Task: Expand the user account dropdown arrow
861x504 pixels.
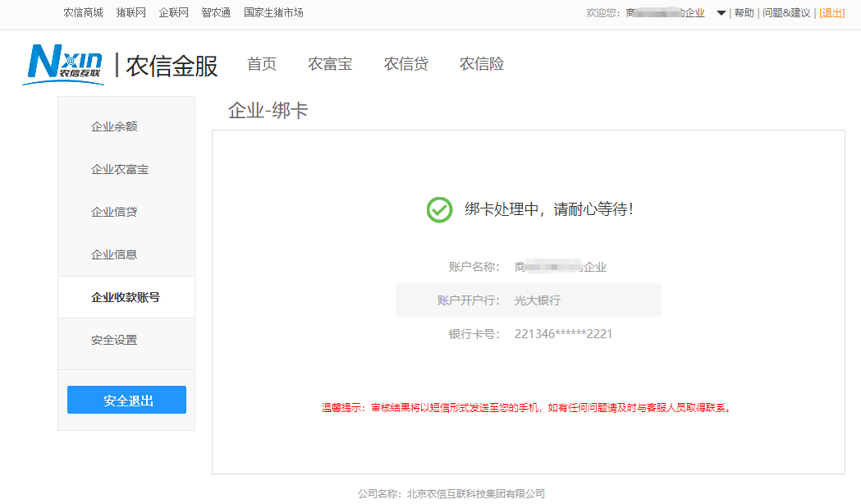Action: click(721, 13)
